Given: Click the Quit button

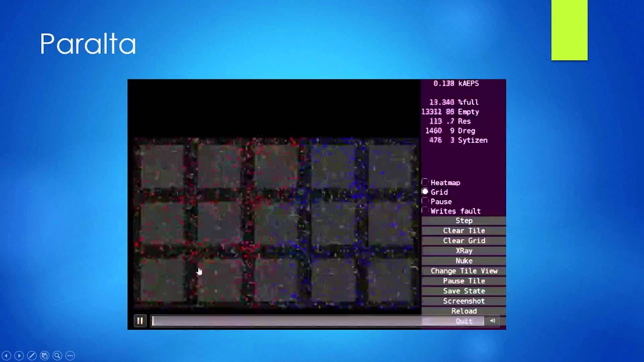Looking at the screenshot, I should click(464, 321).
